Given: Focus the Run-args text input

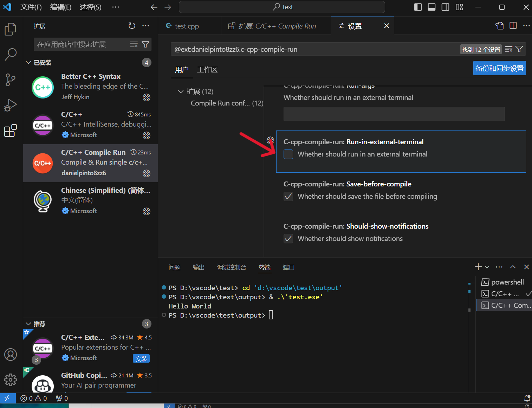Looking at the screenshot, I should click(394, 114).
